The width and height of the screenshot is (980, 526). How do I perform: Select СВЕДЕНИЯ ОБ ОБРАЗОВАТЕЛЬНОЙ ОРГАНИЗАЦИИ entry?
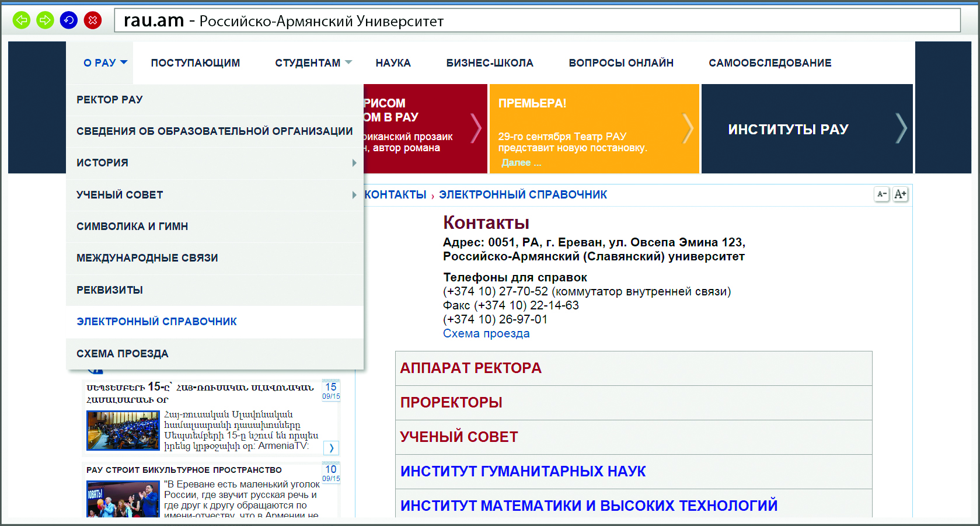215,131
